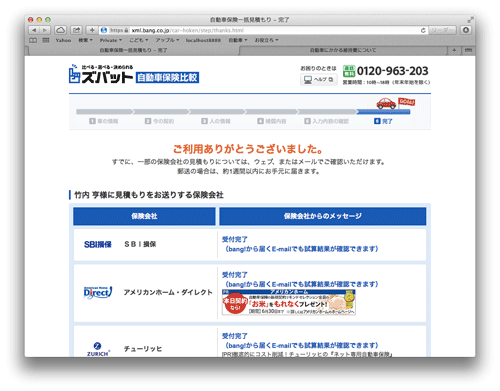Open the localhost8888 bookmark

click(x=203, y=40)
